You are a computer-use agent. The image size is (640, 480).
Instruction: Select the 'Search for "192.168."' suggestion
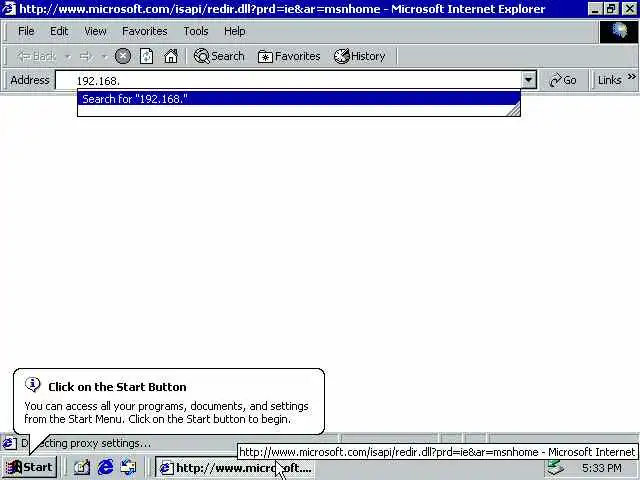point(299,99)
